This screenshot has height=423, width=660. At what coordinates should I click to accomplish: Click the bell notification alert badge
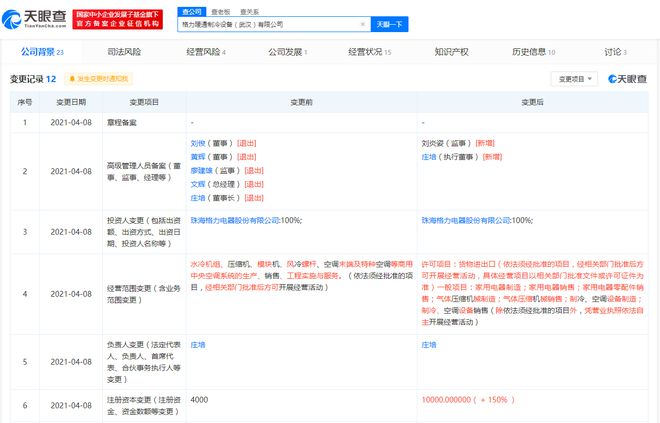click(98, 79)
